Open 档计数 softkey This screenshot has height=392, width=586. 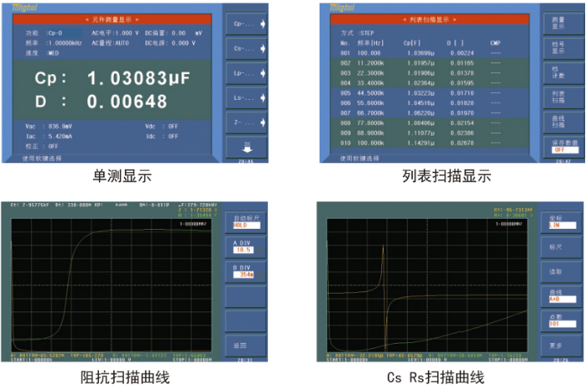(x=564, y=72)
